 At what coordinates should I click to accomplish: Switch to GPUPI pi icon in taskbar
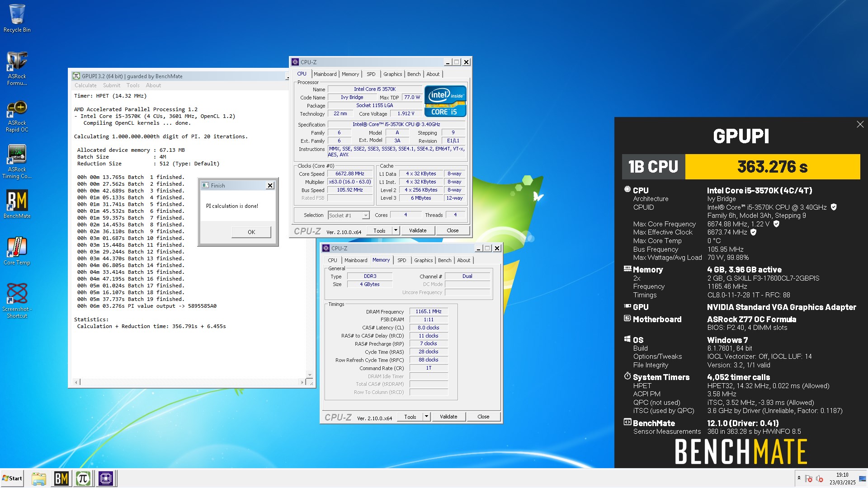coord(83,479)
